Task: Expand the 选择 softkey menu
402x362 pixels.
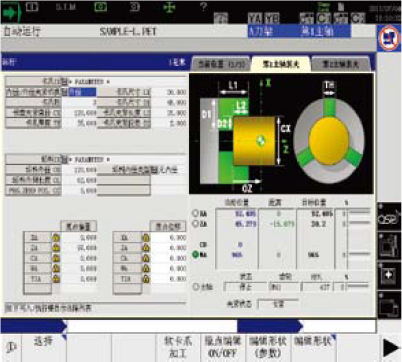Action: click(44, 348)
